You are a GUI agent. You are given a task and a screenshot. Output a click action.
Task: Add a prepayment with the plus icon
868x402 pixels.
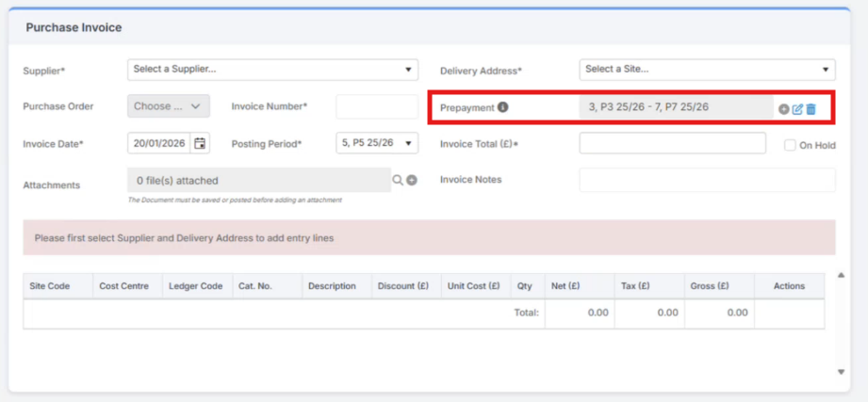[784, 109]
